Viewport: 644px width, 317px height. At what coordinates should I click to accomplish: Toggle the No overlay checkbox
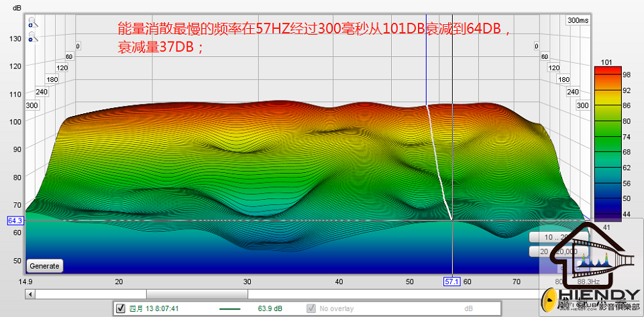312,308
